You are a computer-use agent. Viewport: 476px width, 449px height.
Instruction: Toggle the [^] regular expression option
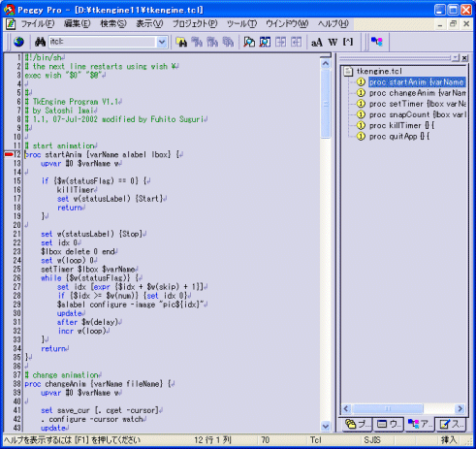pyautogui.click(x=348, y=42)
